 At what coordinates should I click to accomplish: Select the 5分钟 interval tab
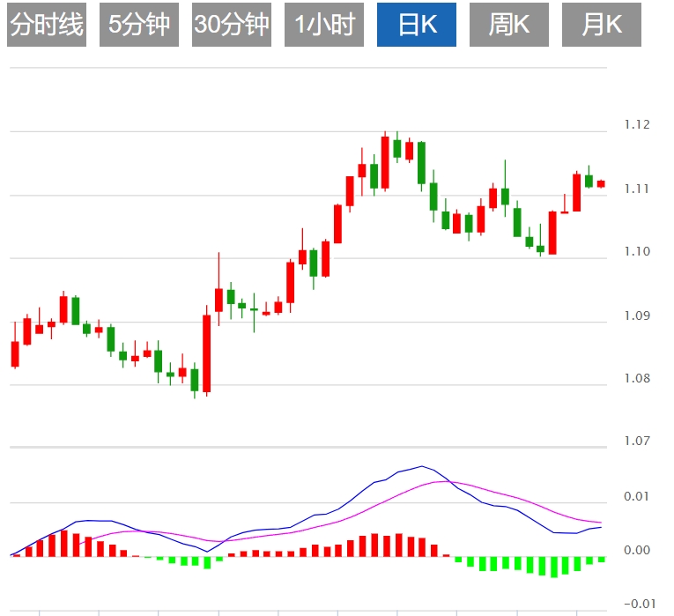point(139,25)
